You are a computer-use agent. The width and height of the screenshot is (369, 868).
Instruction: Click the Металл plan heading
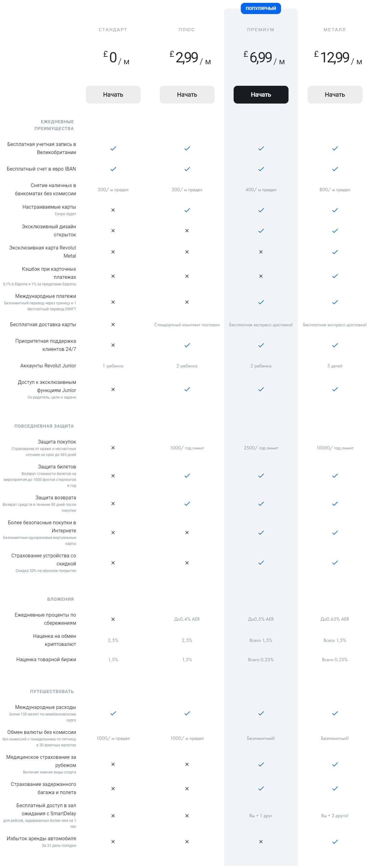pos(334,30)
